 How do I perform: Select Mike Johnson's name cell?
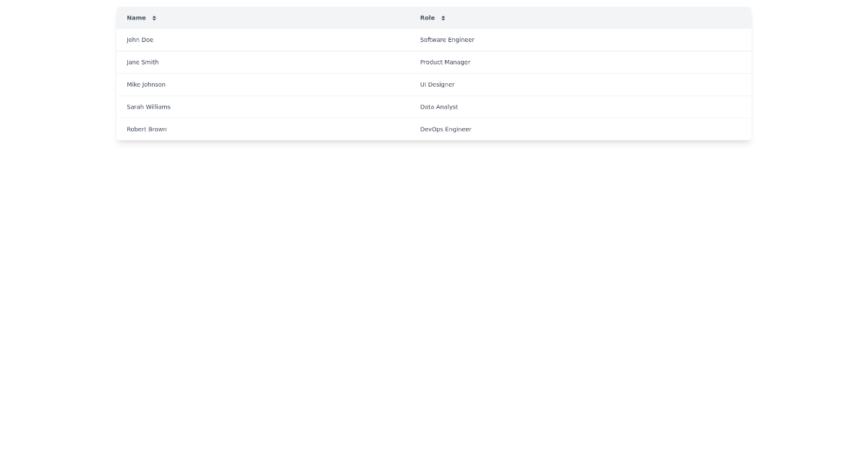[x=146, y=85]
